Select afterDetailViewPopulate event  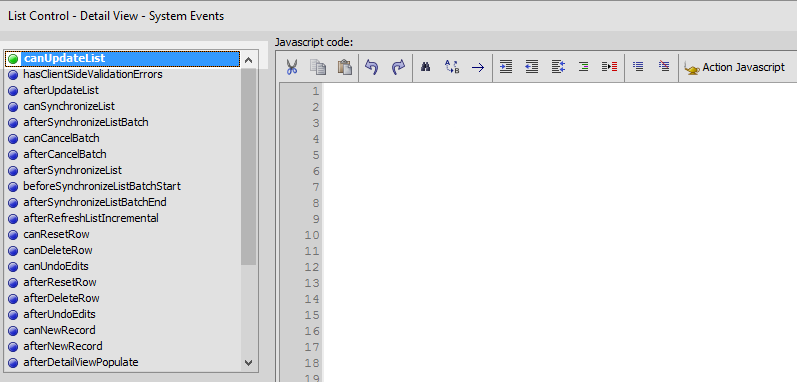80,362
